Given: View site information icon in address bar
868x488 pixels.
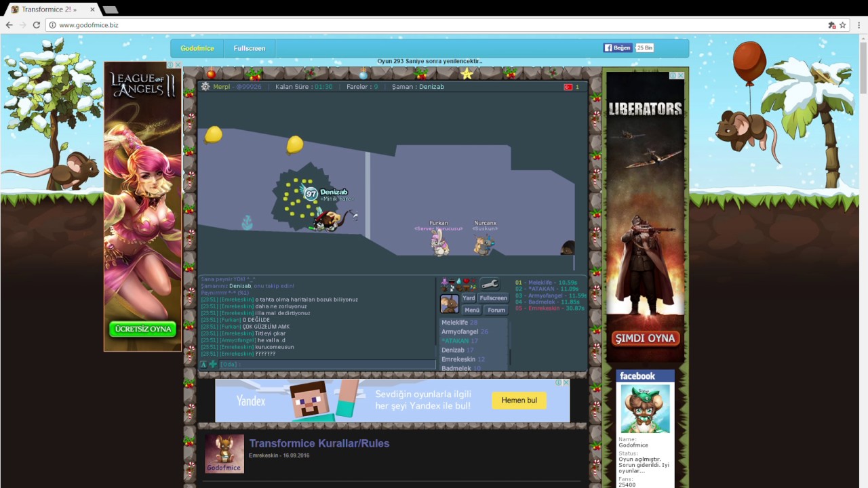Looking at the screenshot, I should (52, 25).
